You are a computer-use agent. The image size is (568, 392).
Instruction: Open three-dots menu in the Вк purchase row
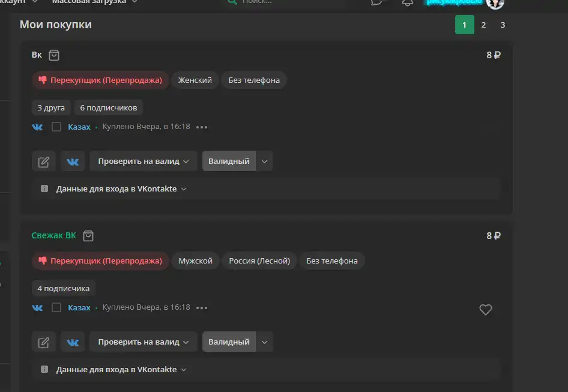point(202,127)
